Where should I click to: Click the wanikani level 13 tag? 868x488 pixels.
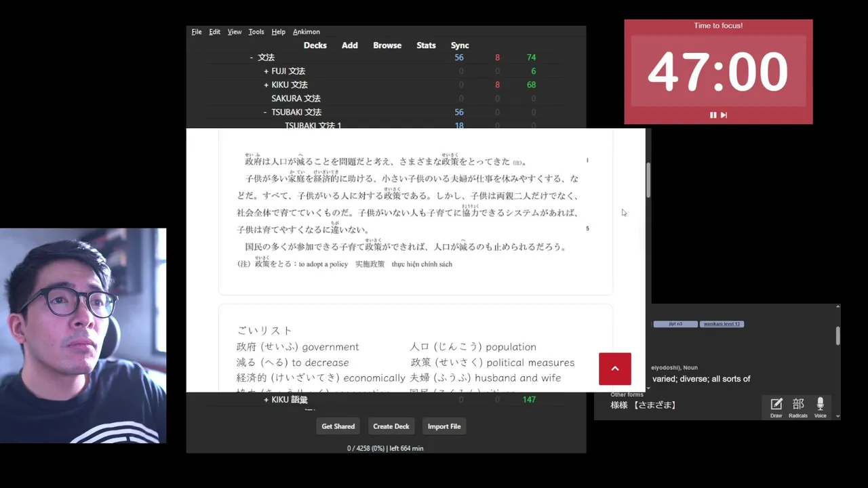pos(722,324)
